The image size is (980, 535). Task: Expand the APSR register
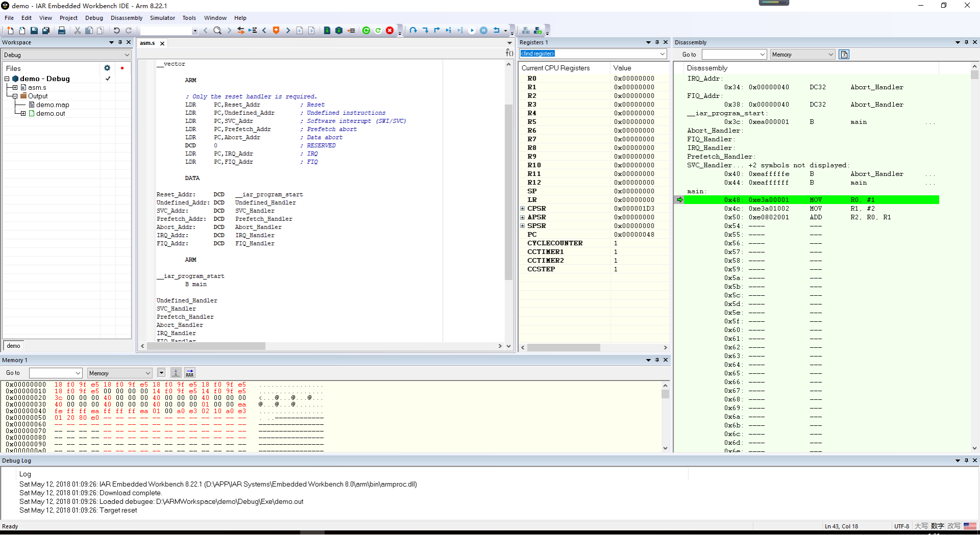point(522,217)
